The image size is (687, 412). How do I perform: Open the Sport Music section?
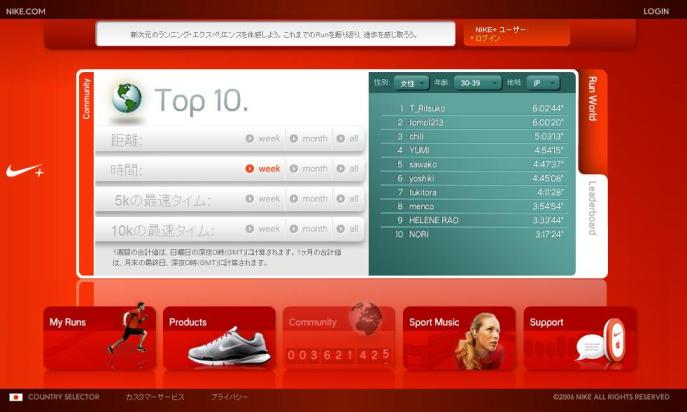(x=459, y=338)
